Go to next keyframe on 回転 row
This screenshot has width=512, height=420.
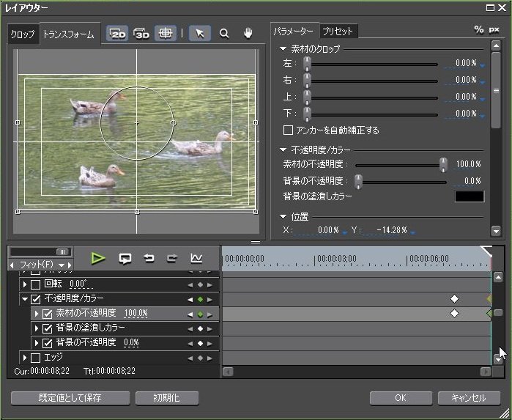pos(210,285)
